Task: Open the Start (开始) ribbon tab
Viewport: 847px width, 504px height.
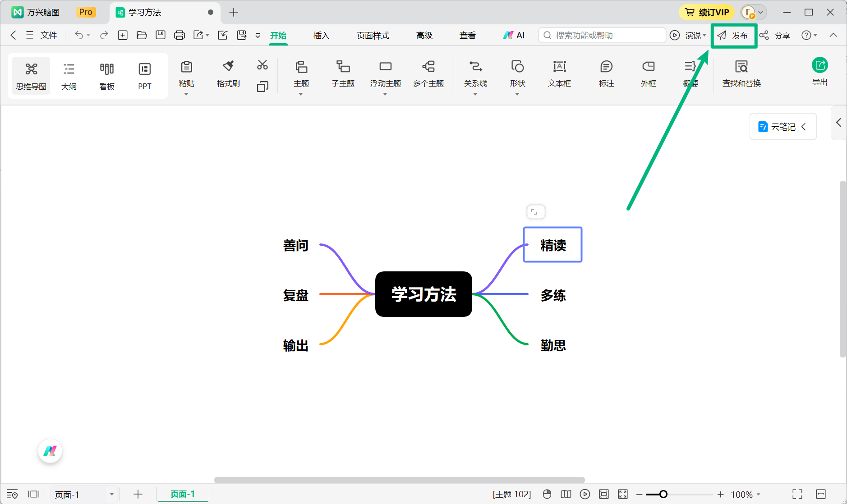Action: 278,36
